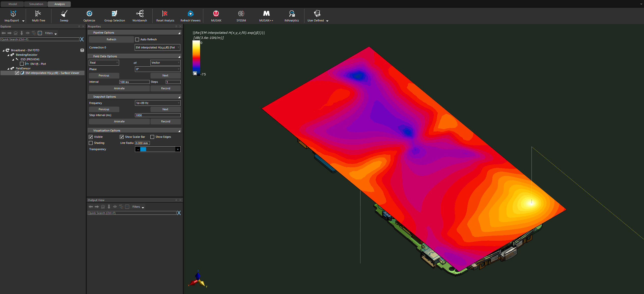
Task: Toggle the Show Edges checkbox
Action: [x=152, y=137]
